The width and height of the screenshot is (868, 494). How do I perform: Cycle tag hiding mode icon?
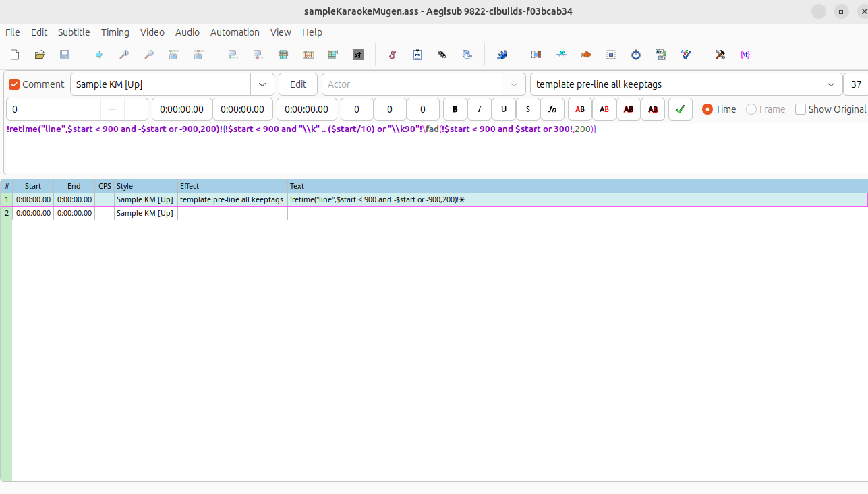745,55
